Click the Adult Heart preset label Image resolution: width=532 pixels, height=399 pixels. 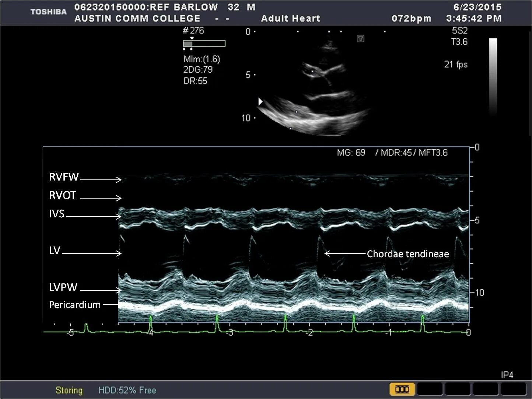[x=291, y=18]
